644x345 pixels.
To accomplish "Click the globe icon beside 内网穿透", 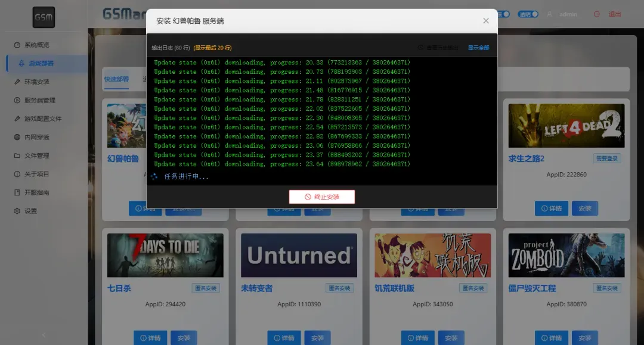I will pos(17,137).
